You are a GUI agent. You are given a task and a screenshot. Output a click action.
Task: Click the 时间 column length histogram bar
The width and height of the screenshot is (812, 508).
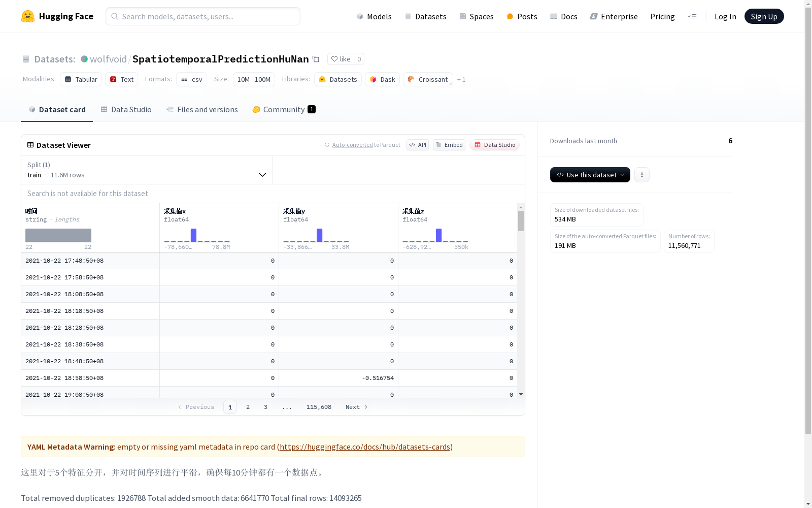tap(58, 235)
